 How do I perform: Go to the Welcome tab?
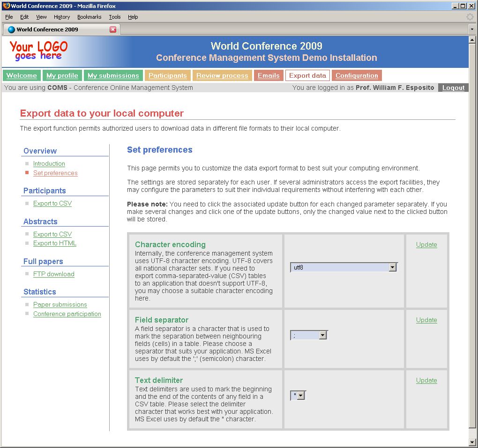tap(22, 75)
